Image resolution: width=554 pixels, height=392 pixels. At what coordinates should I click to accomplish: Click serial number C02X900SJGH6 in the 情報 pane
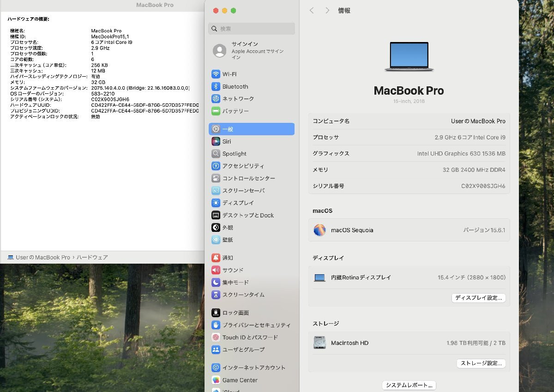pos(483,186)
